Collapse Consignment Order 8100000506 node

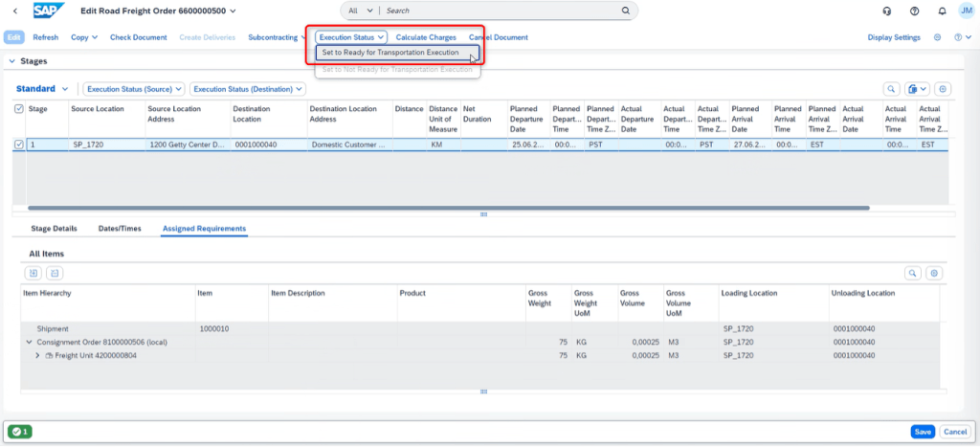tap(29, 342)
